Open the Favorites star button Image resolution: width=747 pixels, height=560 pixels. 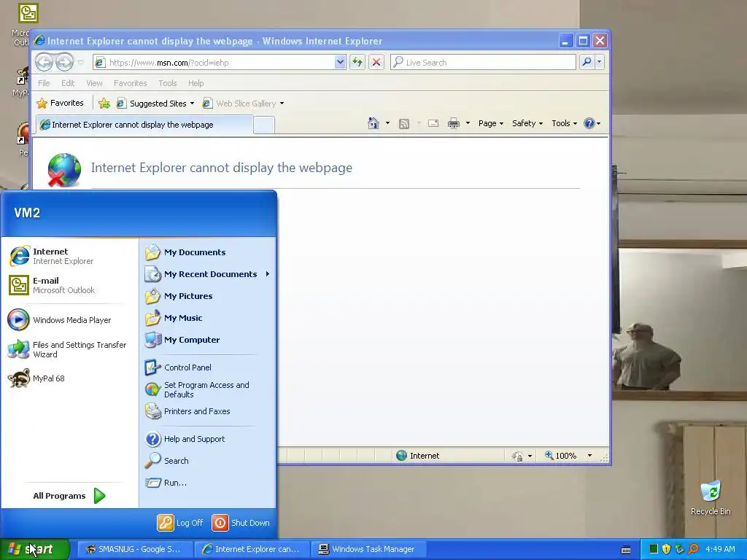[x=60, y=103]
